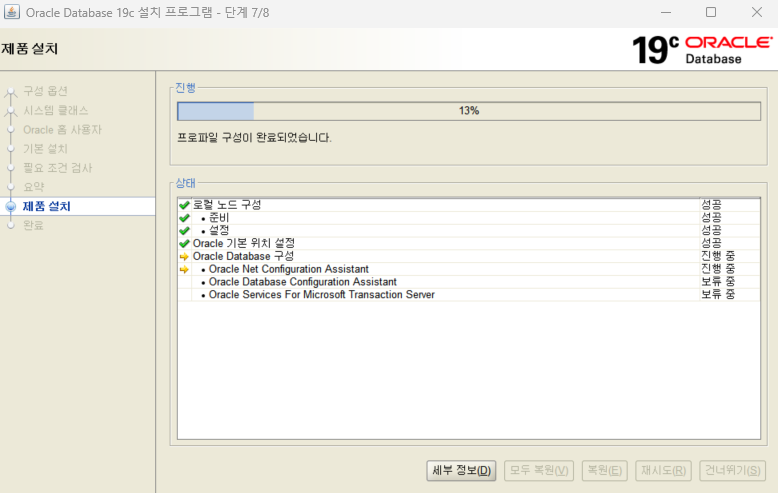Click the yellow arrow beside Oracle Net Configuration Assistant
This screenshot has height=493, width=778.
pyautogui.click(x=184, y=269)
